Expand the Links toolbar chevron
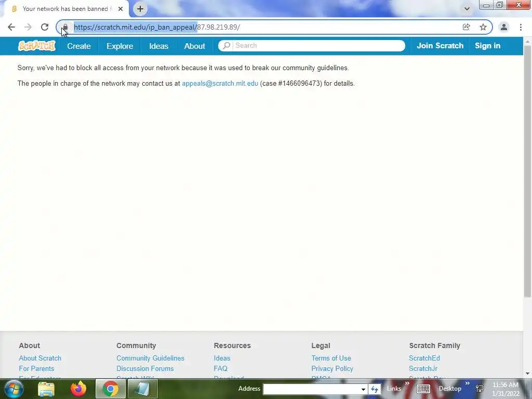532x399 pixels. [407, 383]
